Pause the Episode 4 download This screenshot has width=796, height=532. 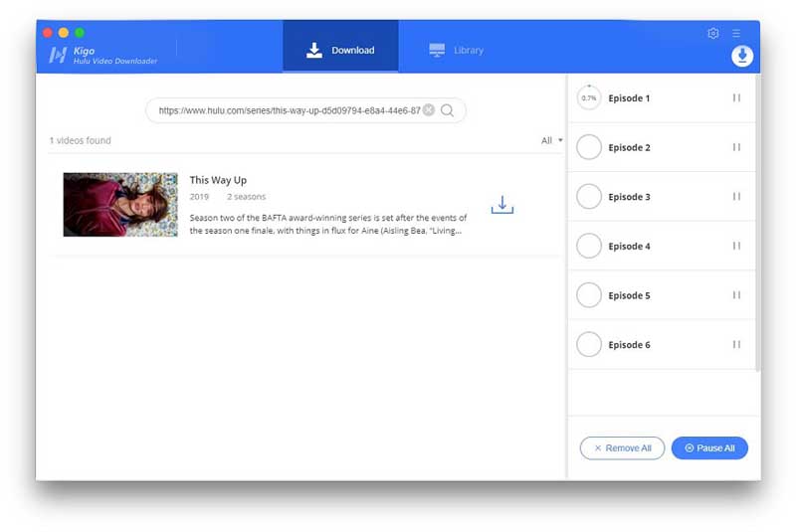click(736, 246)
